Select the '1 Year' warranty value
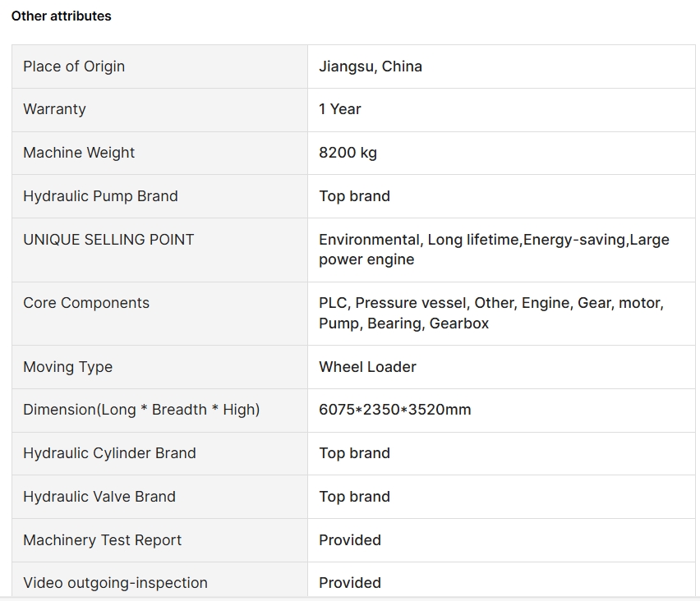This screenshot has width=700, height=601. click(340, 109)
